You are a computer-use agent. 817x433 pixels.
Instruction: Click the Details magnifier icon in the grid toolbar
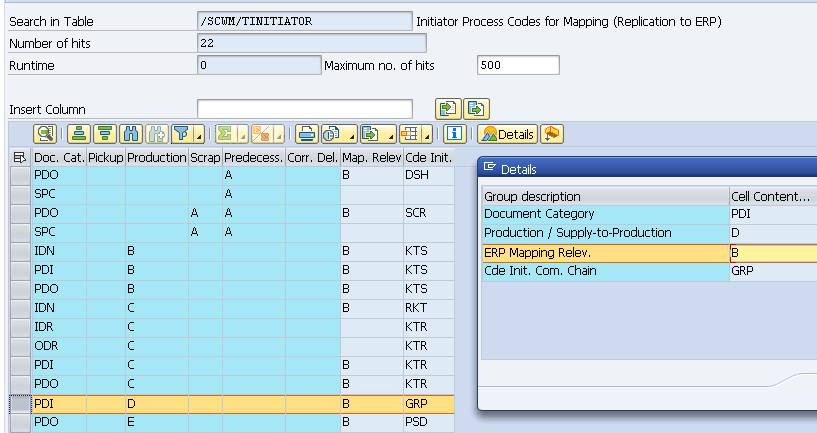pyautogui.click(x=44, y=134)
